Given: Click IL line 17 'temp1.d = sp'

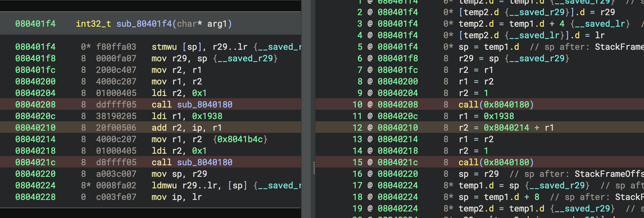Looking at the screenshot, I should (489, 186).
